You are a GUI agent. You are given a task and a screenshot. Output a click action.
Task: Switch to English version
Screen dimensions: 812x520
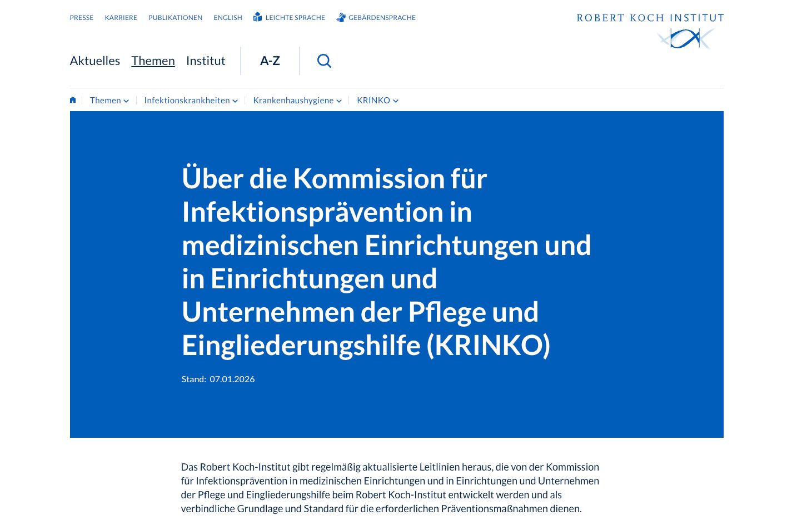point(228,18)
